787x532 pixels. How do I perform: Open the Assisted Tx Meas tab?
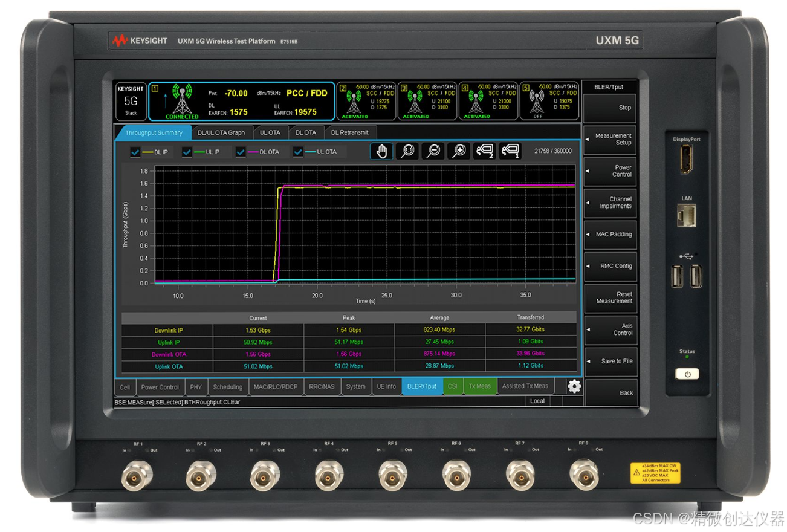[x=525, y=386]
